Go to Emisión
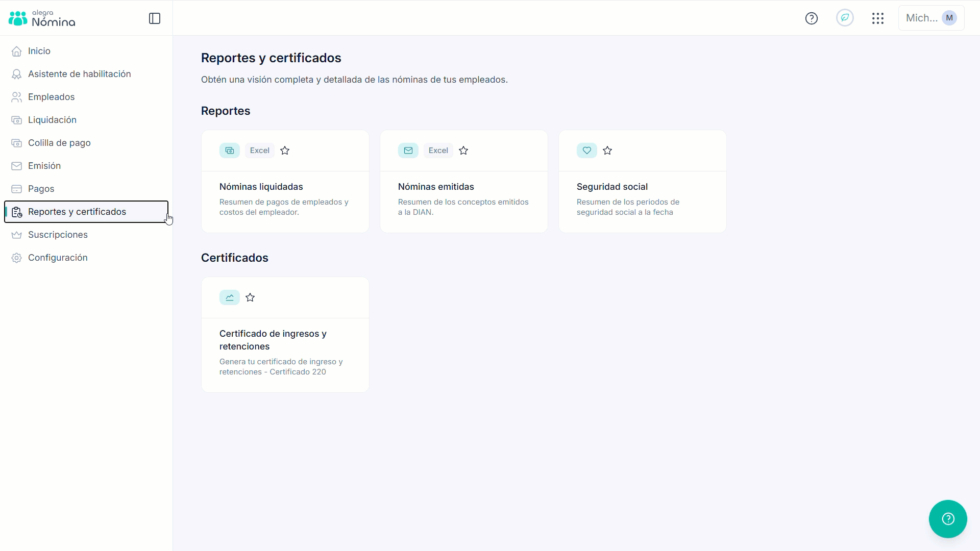Viewport: 980px width, 551px height. click(86, 166)
